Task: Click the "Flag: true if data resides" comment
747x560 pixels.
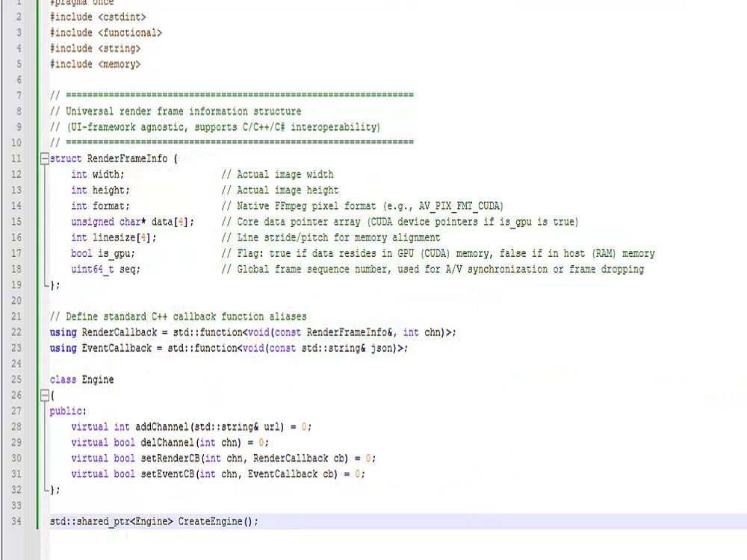Action: [x=438, y=253]
